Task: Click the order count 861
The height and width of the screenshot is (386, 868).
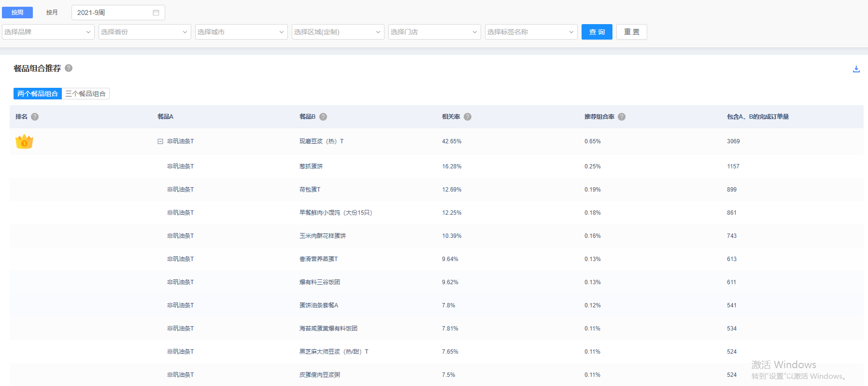Action: tap(732, 213)
